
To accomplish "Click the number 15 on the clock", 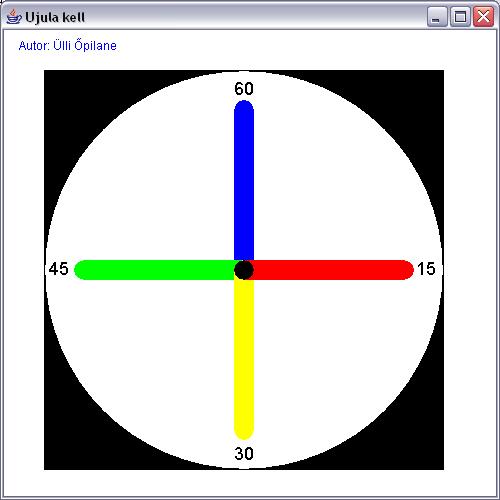I will 426,269.
